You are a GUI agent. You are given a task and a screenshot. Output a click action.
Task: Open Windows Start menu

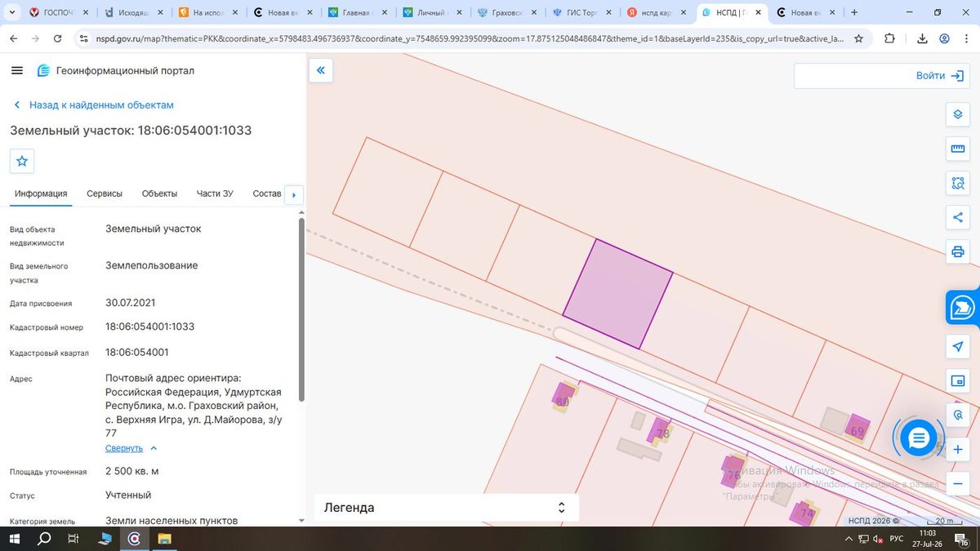16,539
